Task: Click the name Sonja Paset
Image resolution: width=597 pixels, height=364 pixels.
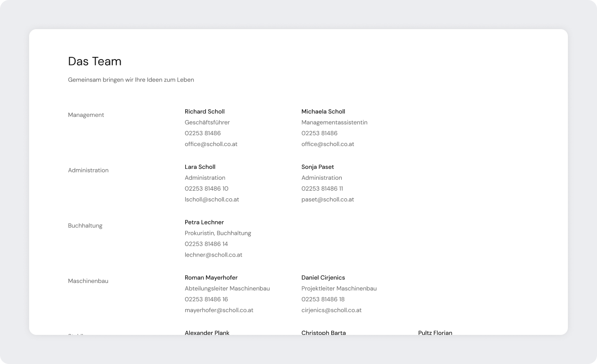Action: tap(318, 167)
